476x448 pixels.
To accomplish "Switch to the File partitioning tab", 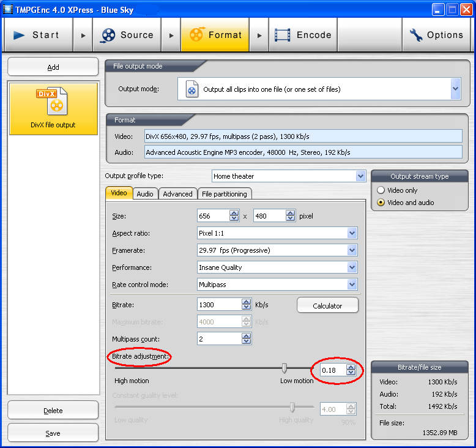I will pyautogui.click(x=225, y=194).
